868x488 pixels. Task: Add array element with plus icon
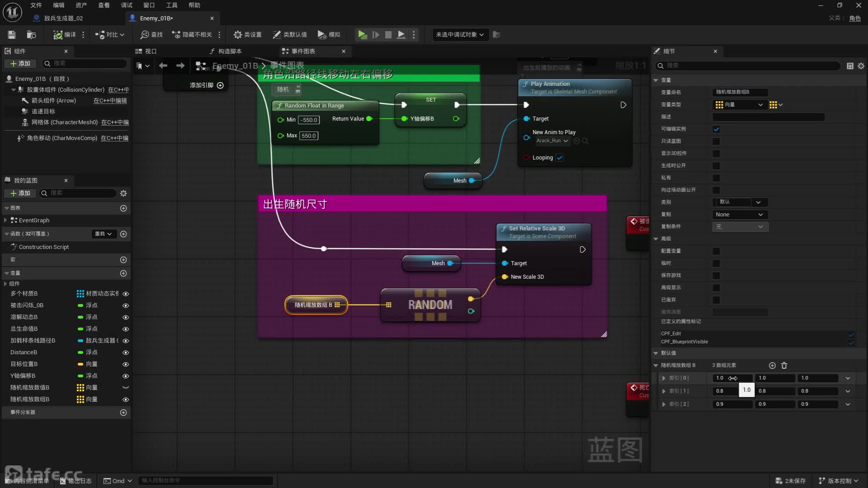pyautogui.click(x=772, y=366)
